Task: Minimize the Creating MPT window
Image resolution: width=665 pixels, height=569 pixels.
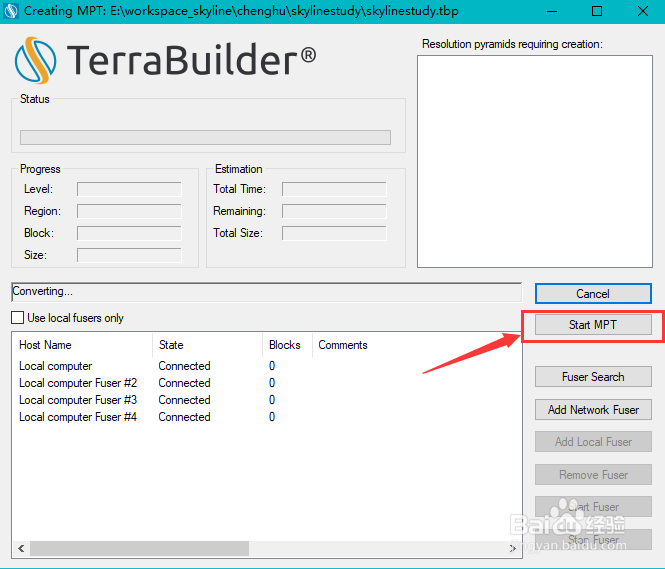Action: 552,11
